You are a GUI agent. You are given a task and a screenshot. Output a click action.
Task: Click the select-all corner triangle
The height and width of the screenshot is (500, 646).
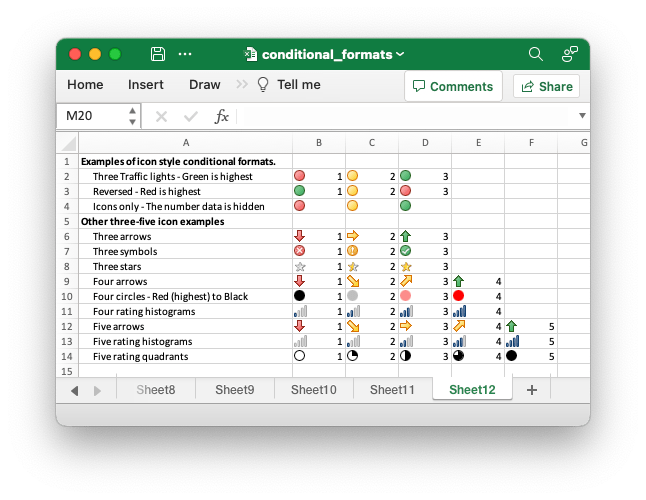coord(68,143)
